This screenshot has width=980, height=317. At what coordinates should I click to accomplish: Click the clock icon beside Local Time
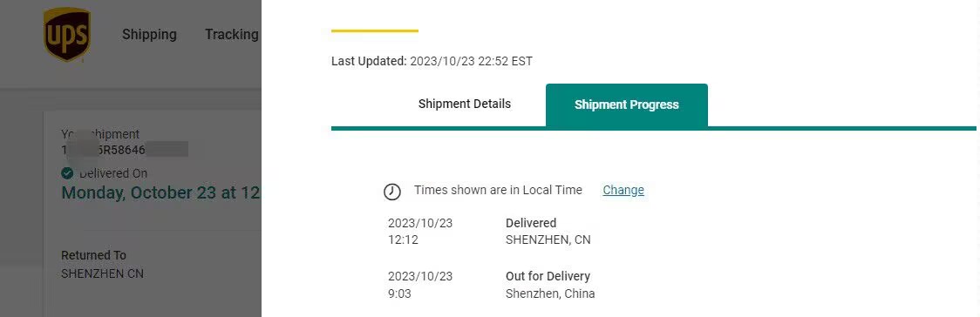(391, 192)
